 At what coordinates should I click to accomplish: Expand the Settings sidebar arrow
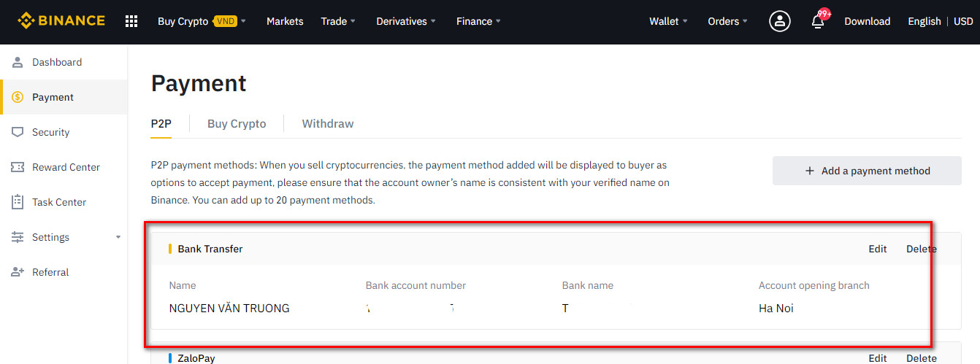coord(118,237)
